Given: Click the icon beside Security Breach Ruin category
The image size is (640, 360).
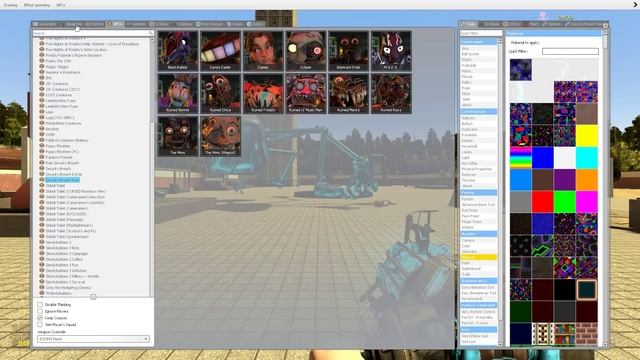Looking at the screenshot, I should click(x=42, y=180).
